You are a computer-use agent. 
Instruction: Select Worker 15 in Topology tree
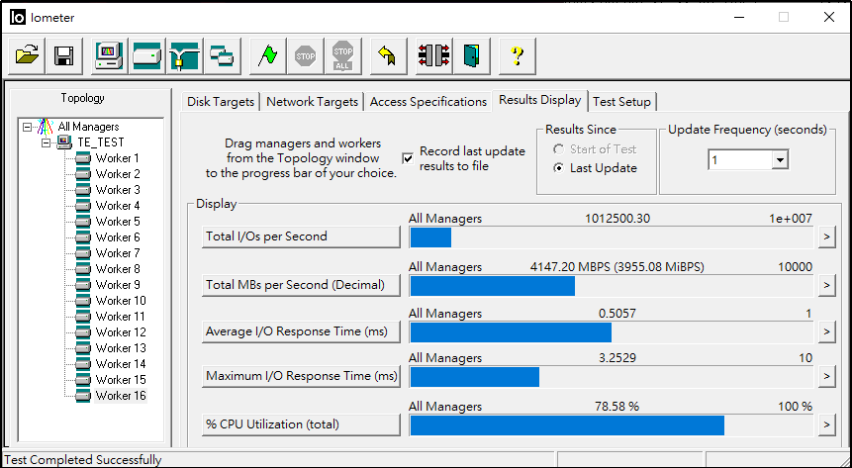coord(121,379)
